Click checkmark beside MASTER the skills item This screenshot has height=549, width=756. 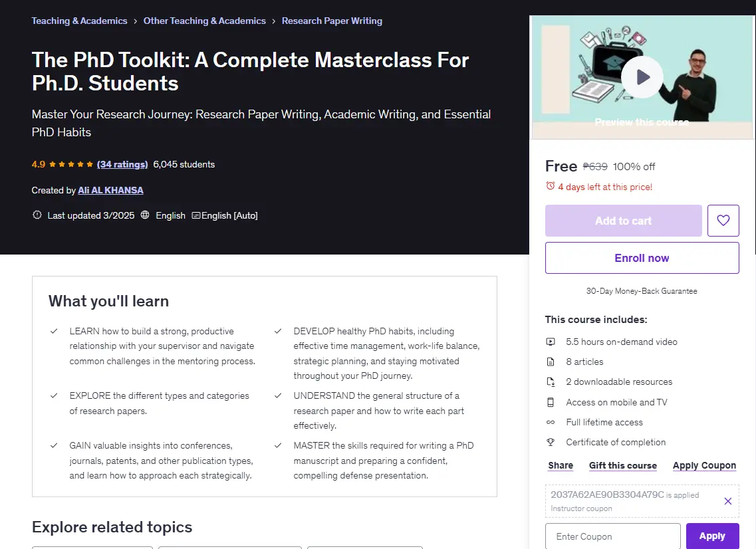coord(278,445)
